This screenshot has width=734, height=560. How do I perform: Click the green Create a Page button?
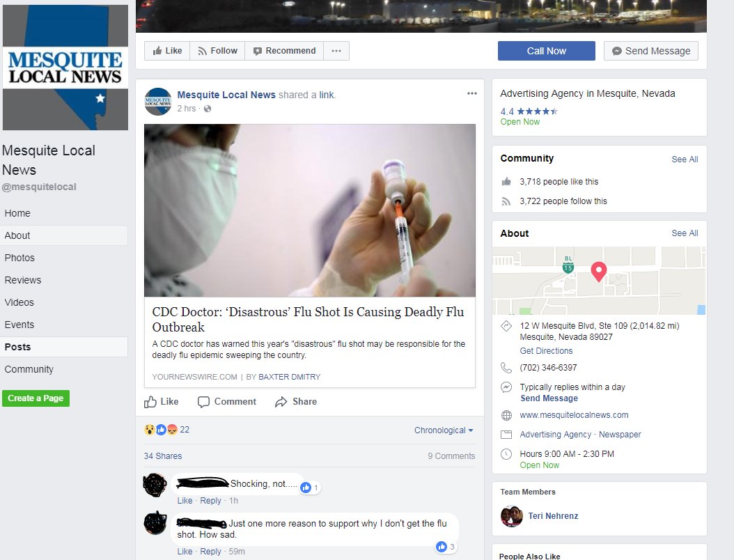36,398
